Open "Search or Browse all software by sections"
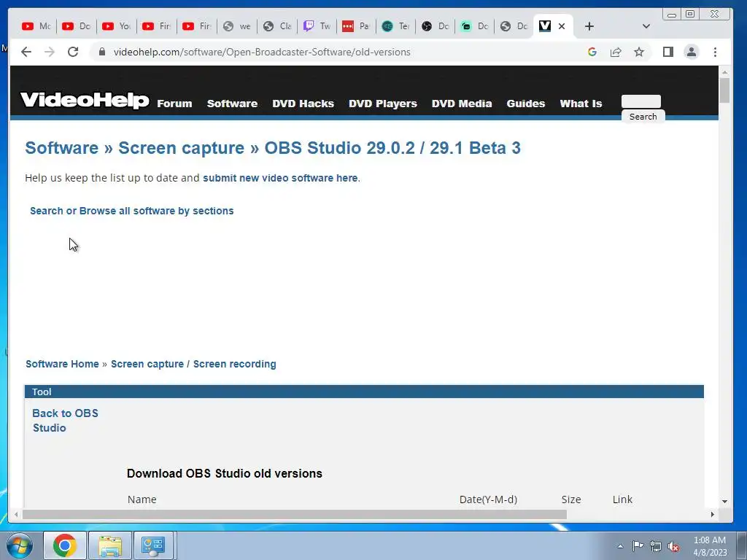This screenshot has width=747, height=560. 132,211
